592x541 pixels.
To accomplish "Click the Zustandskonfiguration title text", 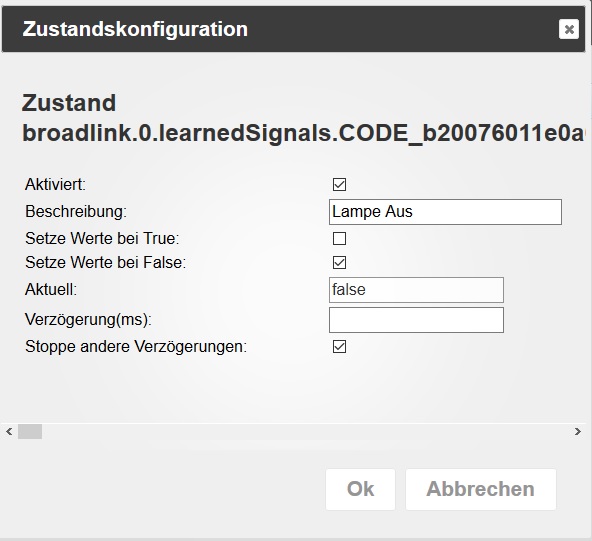I will [135, 29].
